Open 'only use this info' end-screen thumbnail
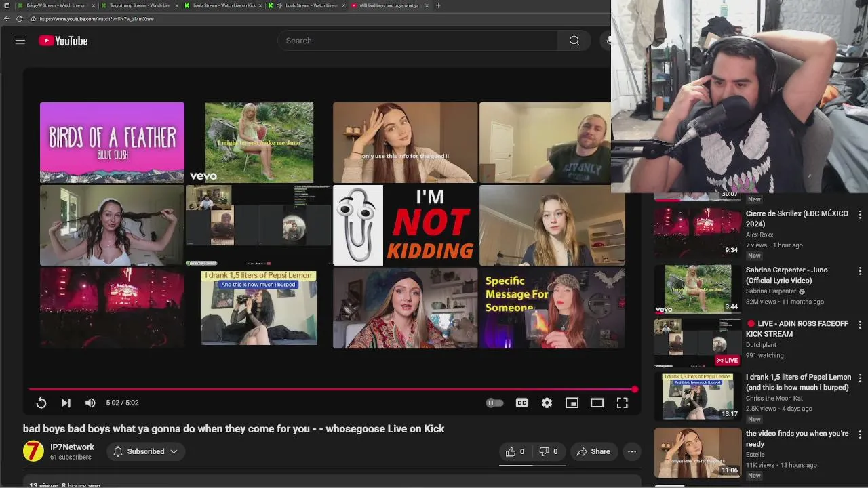The width and height of the screenshot is (868, 488). tap(405, 142)
